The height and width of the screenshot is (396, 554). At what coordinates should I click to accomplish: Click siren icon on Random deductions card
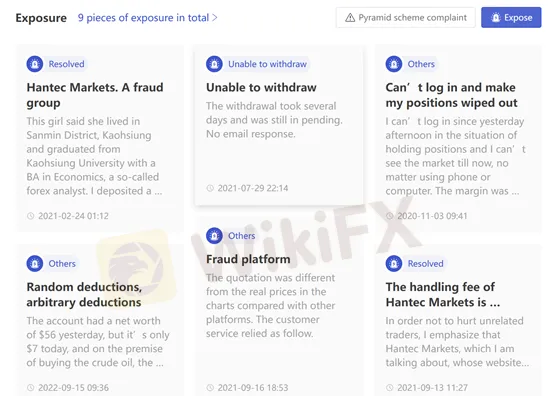coord(35,264)
